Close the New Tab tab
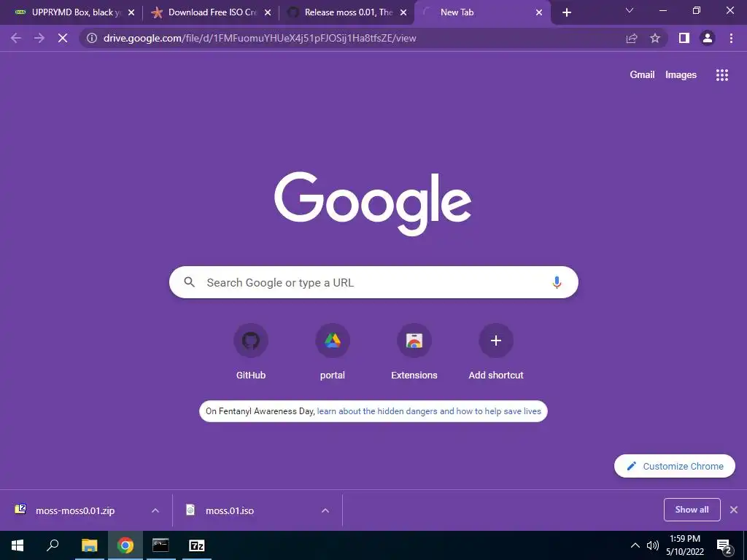Screen dimensions: 747x560 coord(539,12)
